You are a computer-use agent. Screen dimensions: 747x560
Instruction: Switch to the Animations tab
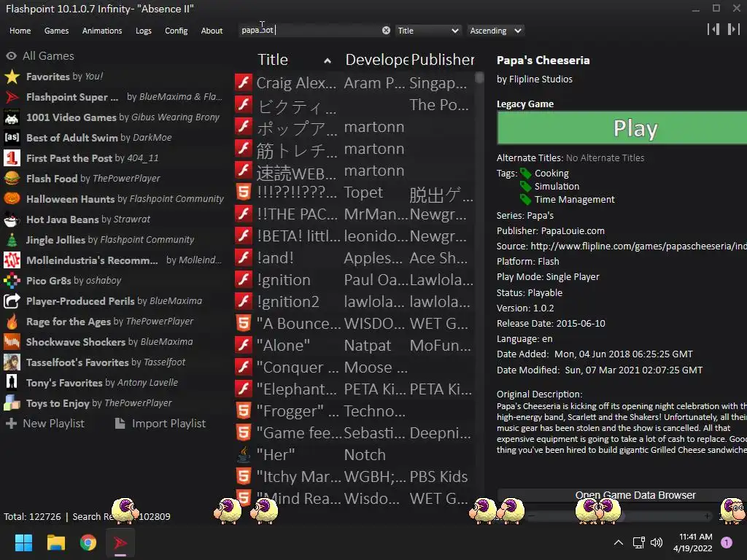[x=102, y=31]
